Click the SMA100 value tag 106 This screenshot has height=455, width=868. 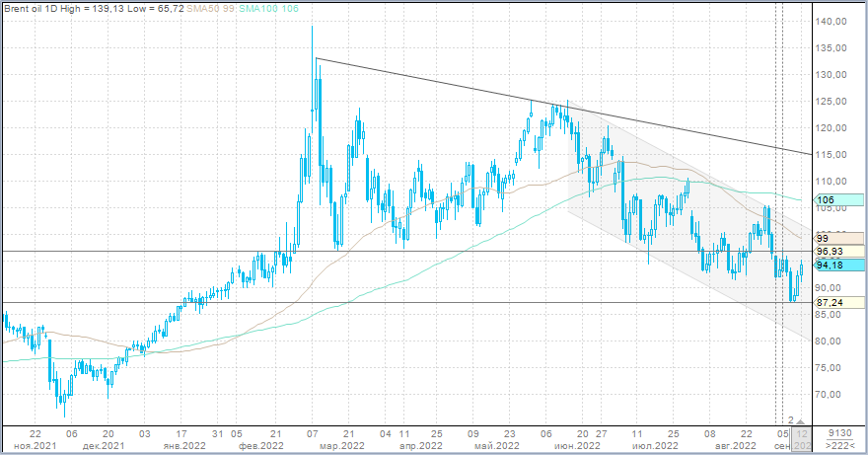point(825,200)
